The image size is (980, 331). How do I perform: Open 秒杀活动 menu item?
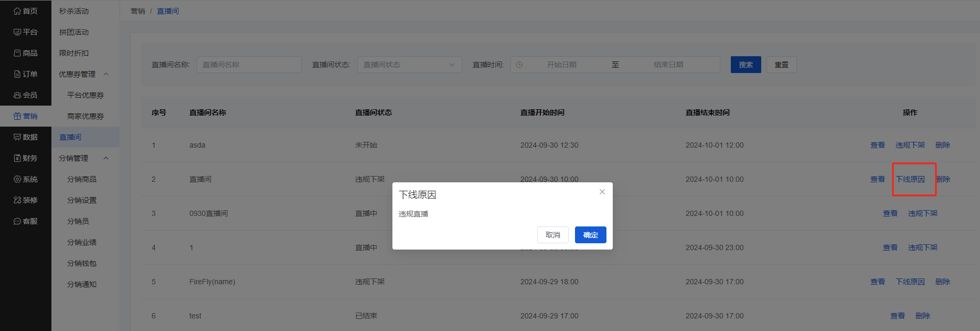point(74,11)
